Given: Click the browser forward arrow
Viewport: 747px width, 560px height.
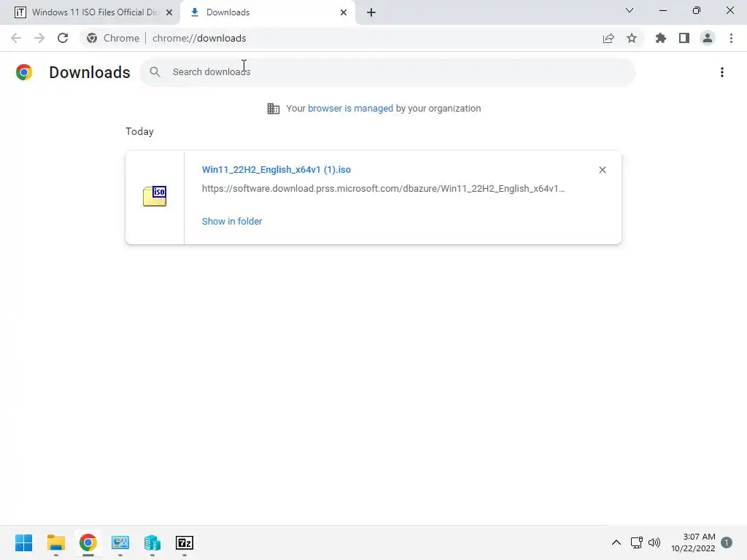Looking at the screenshot, I should coord(39,38).
